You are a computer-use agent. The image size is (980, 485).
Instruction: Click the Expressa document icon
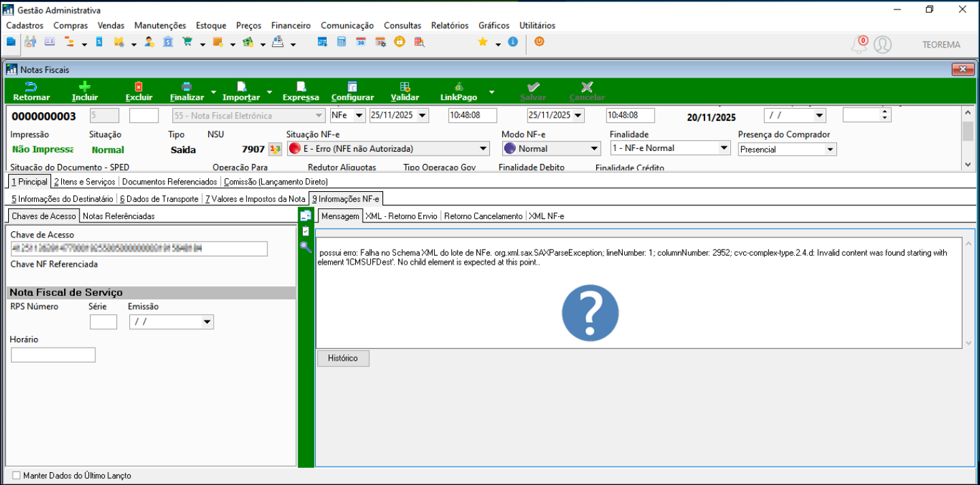point(300,87)
